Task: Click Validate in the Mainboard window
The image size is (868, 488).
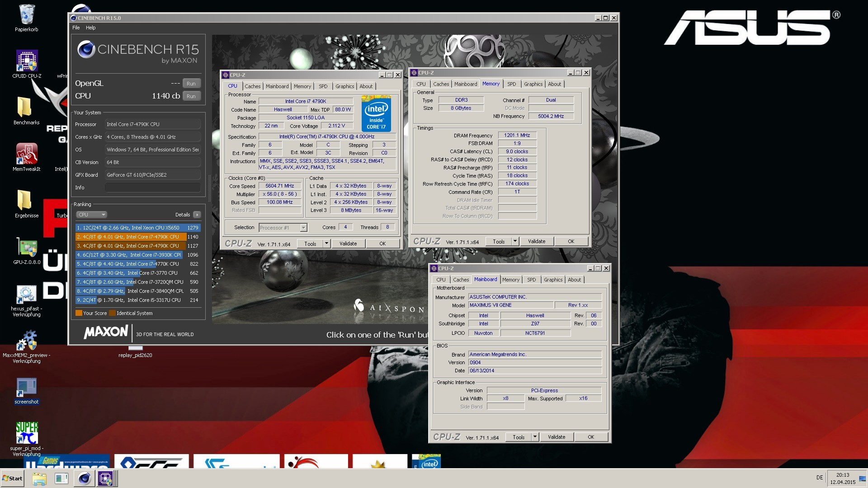Action: (557, 437)
